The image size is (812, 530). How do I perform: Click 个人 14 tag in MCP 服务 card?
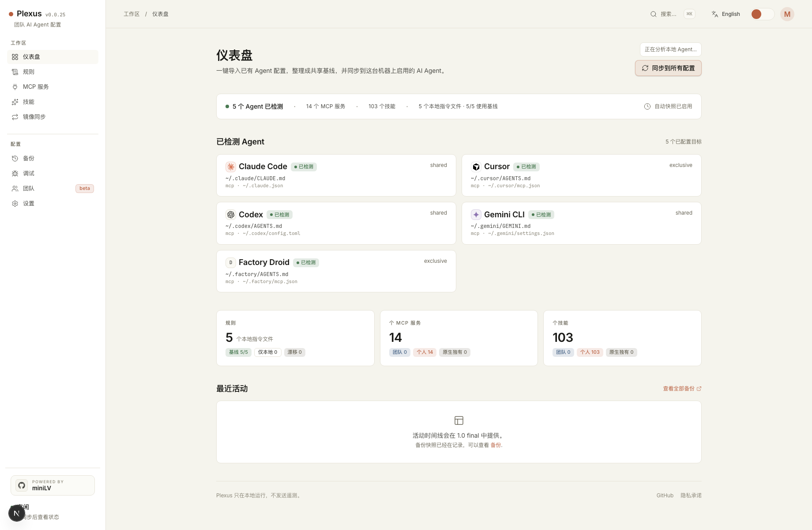pos(425,352)
